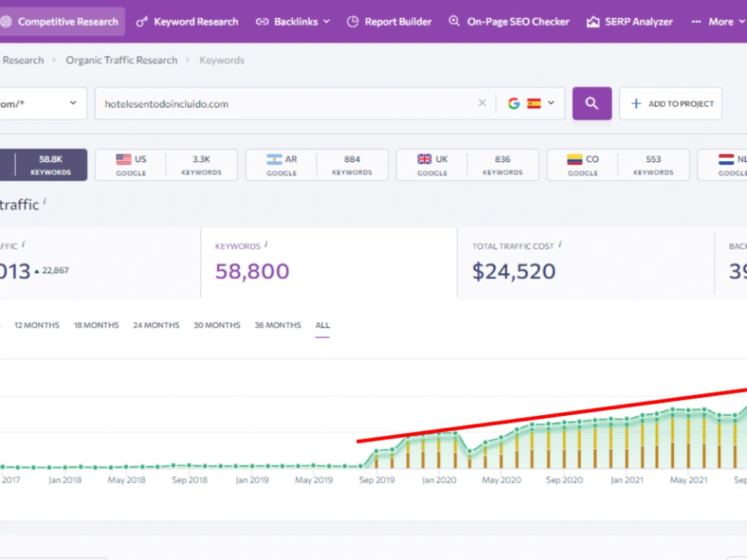
Task: Click the Google logo icon in search bar
Action: pyautogui.click(x=514, y=103)
